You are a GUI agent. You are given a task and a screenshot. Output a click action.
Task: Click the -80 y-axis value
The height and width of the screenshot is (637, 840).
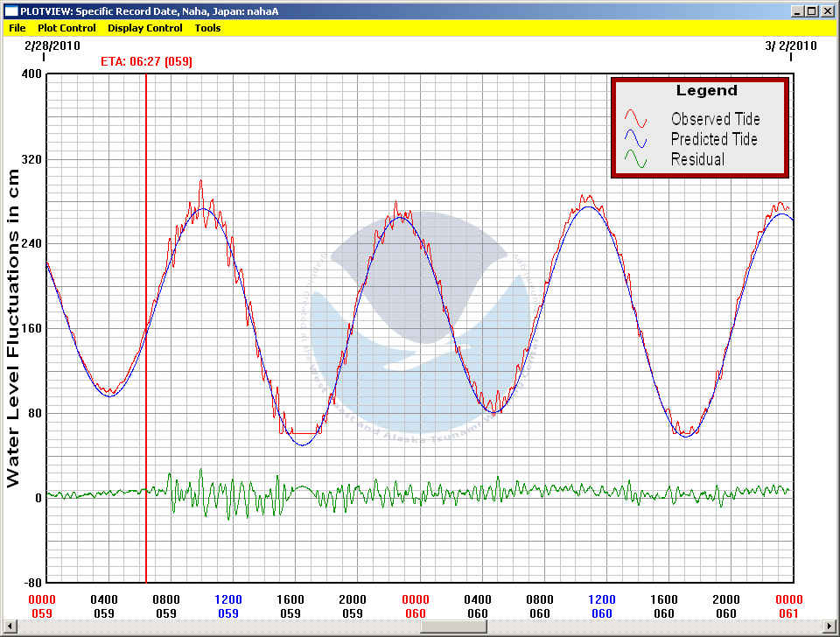[32, 583]
